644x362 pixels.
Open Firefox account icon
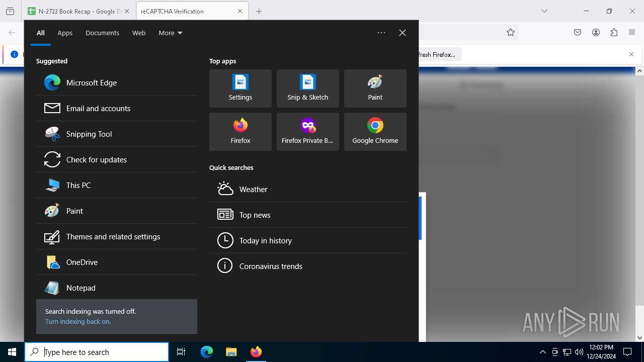(x=596, y=32)
